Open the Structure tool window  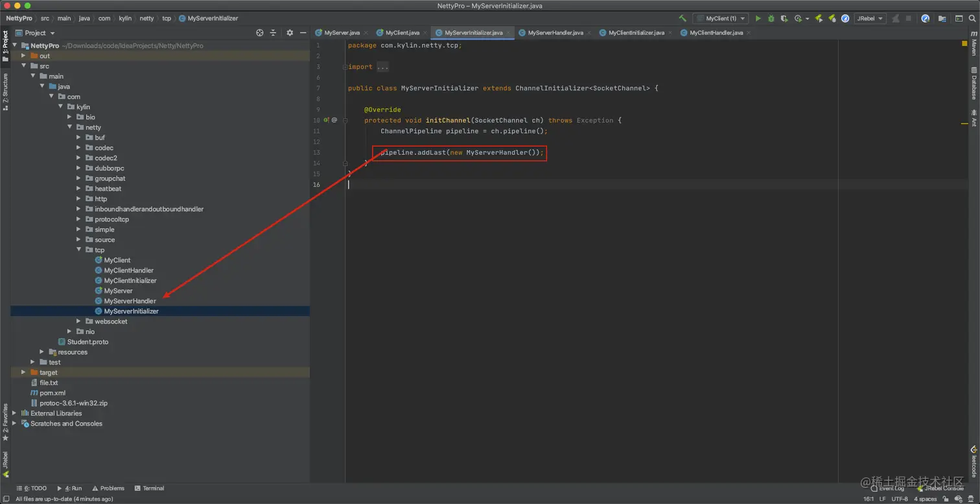click(5, 91)
